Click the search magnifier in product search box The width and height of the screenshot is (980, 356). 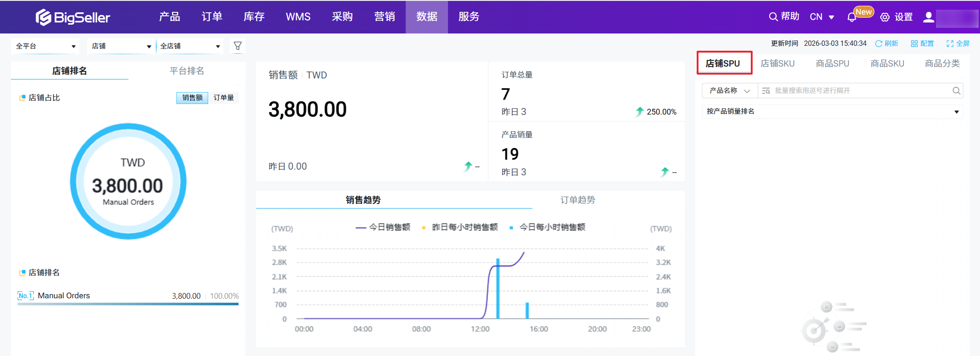[x=956, y=91]
